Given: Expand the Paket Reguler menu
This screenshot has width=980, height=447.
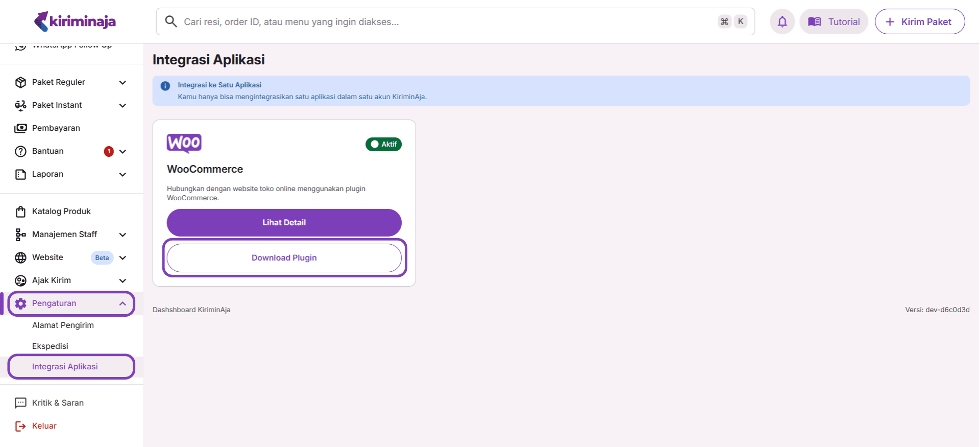Looking at the screenshot, I should point(122,82).
